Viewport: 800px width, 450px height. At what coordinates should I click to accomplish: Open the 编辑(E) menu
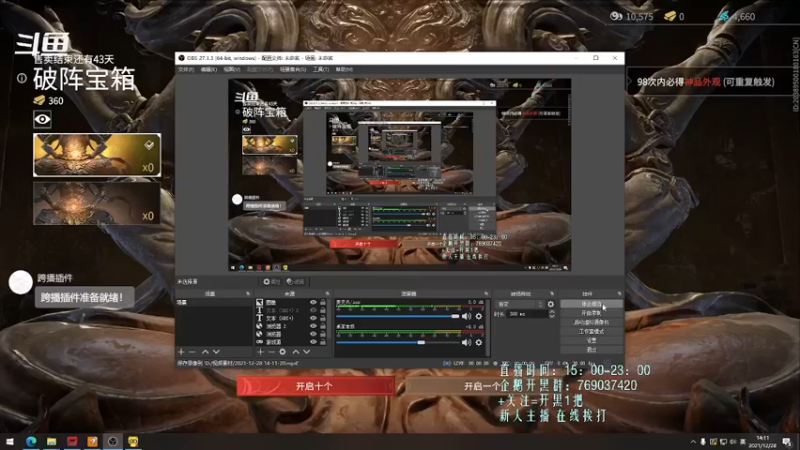click(x=209, y=69)
